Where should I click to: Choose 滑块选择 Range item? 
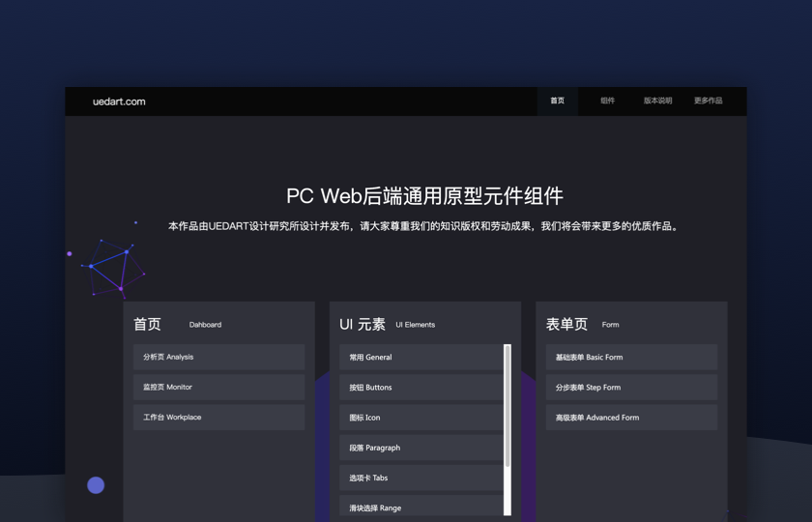click(x=421, y=507)
